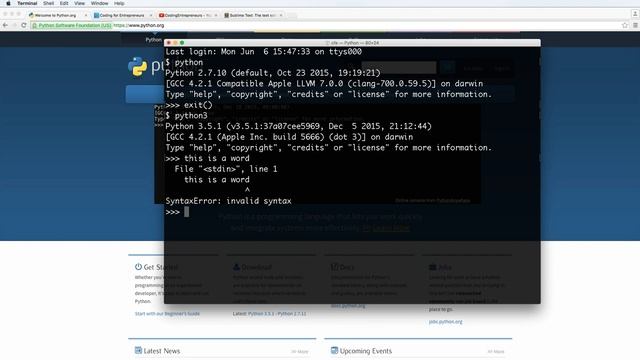Open the browser hamburger menu

pos(635,25)
